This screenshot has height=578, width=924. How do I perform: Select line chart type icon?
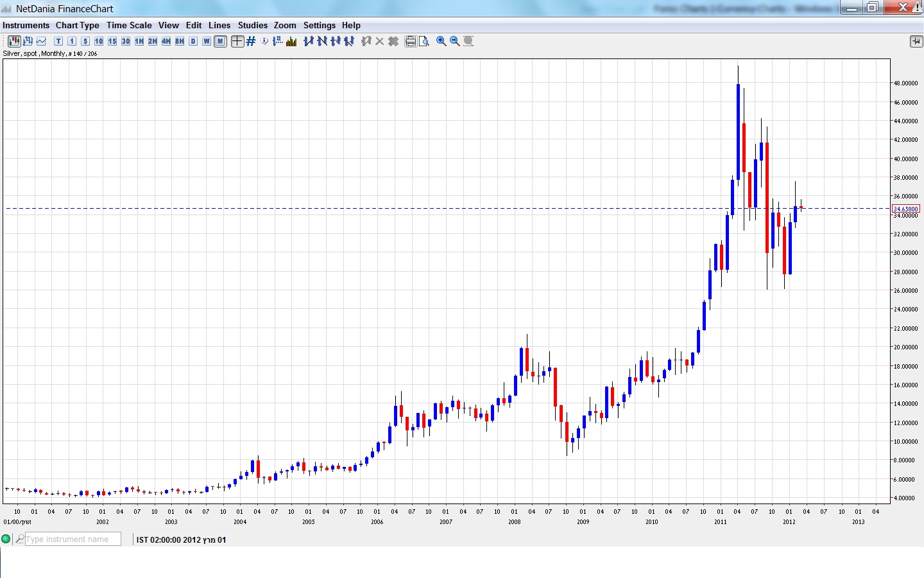41,41
